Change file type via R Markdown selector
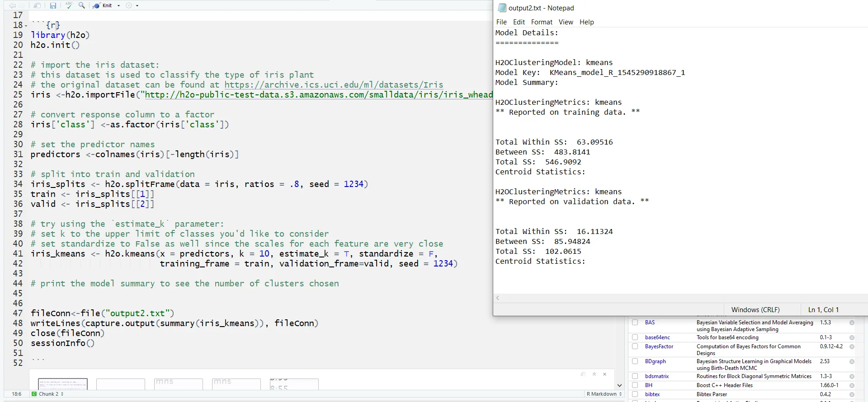The image size is (868, 402). coord(604,394)
